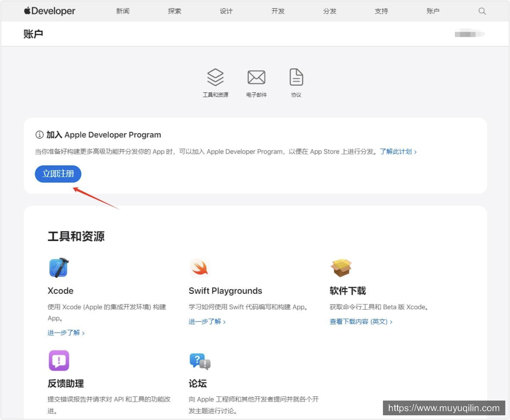The image size is (510, 420).
Task: Click the 账户 page title
Action: (33, 34)
